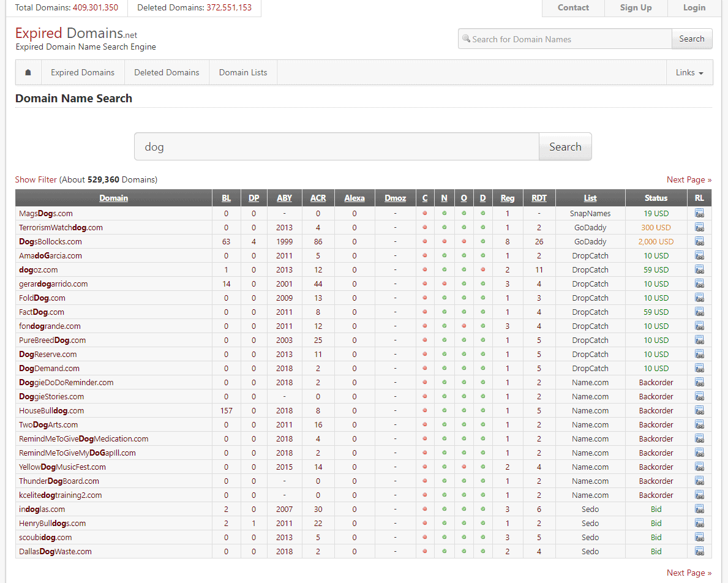This screenshot has width=728, height=583.
Task: Open the Deleted Domains tab
Action: [x=167, y=72]
